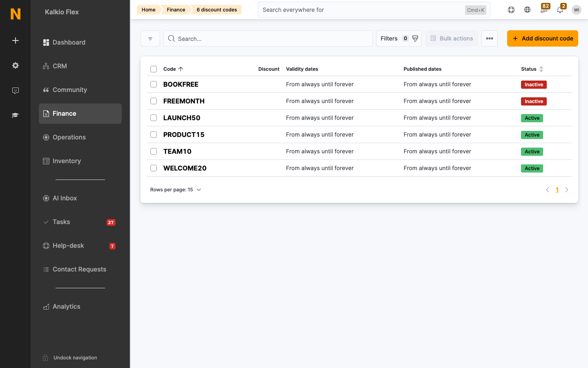Image resolution: width=588 pixels, height=368 pixels.
Task: Click the list filter icon button left of search
Action: [150, 38]
